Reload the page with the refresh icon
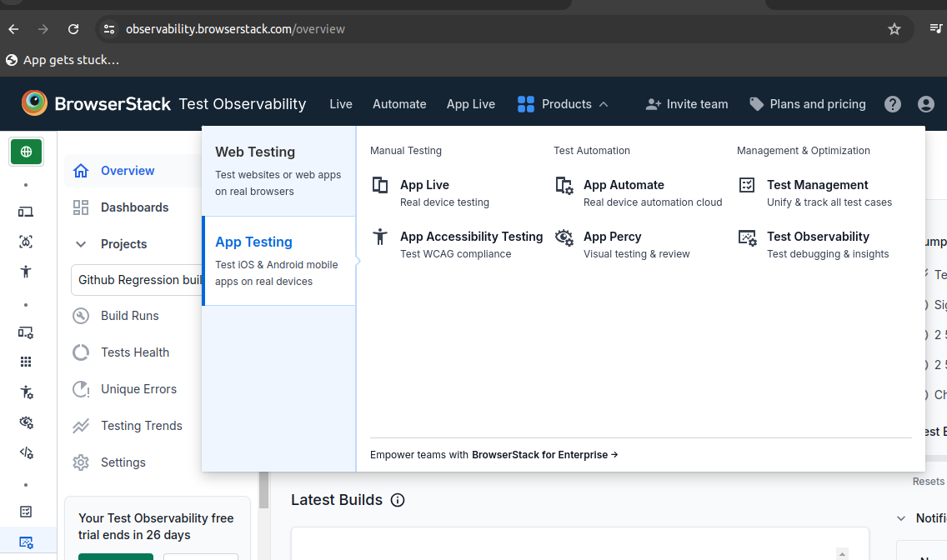Screen dimensions: 947x560 click(x=73, y=29)
